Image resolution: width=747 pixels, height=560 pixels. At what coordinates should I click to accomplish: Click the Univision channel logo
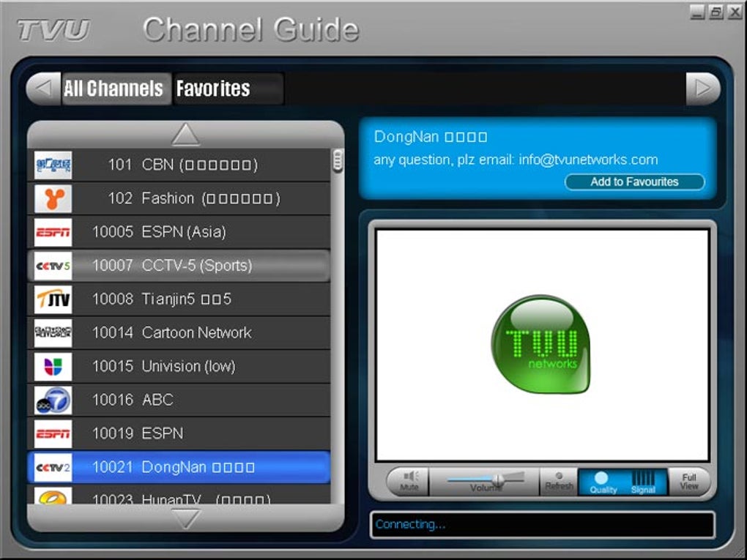53,367
